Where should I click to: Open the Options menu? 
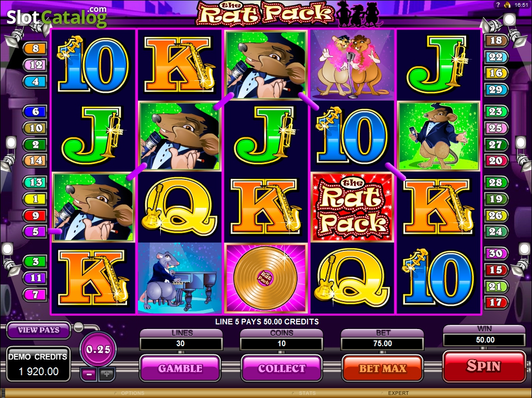tap(133, 393)
